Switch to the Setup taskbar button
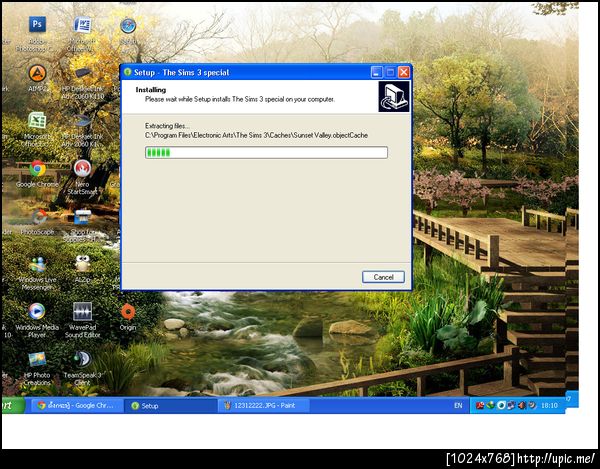 (171, 405)
